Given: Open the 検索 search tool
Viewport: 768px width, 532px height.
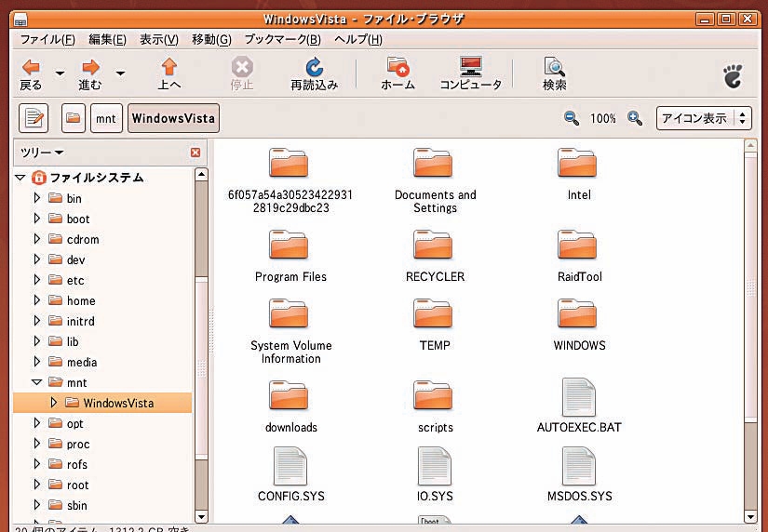Looking at the screenshot, I should coord(554,74).
